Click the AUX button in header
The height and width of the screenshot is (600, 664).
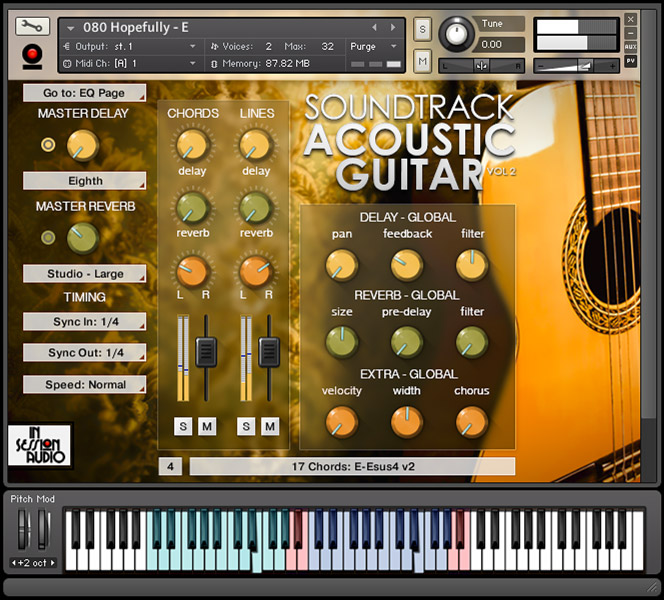[x=631, y=47]
